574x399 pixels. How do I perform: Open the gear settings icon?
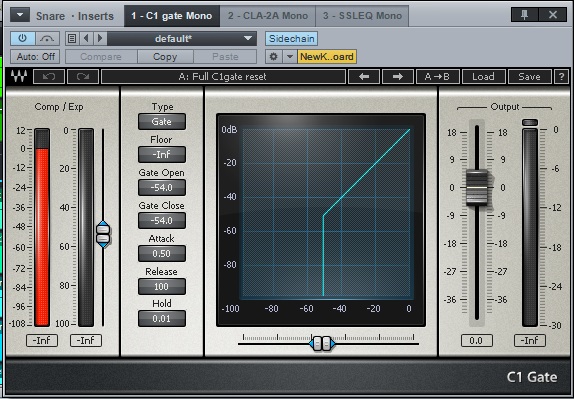[x=273, y=57]
